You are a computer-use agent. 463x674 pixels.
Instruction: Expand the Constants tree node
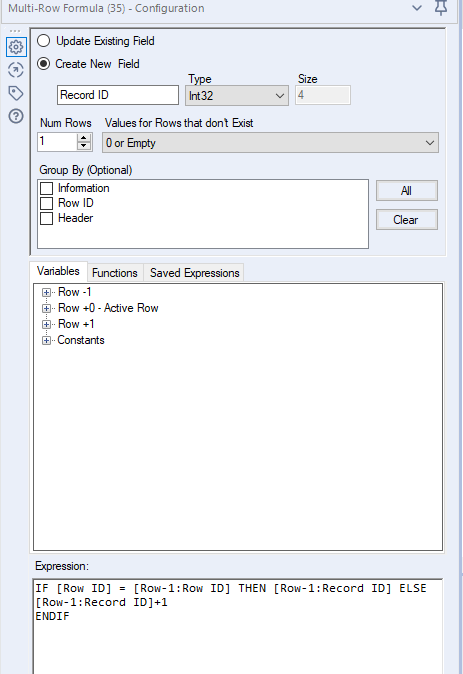pyautogui.click(x=46, y=340)
